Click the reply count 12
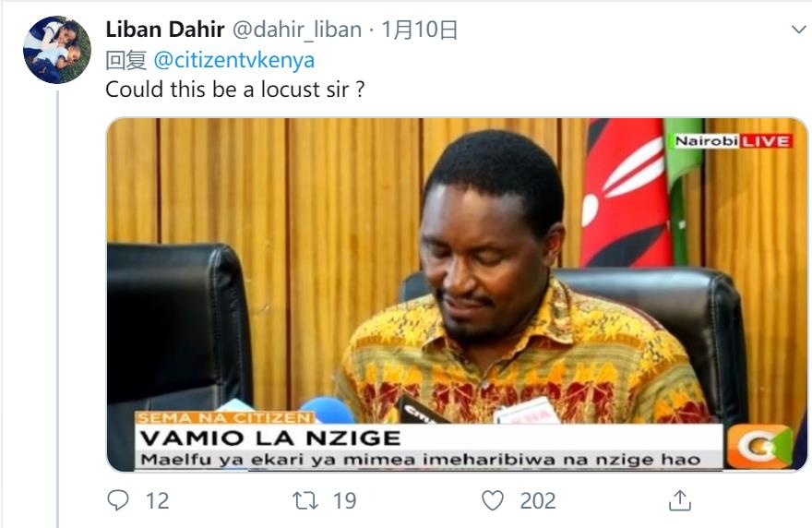Viewport: 812px width, 528px height. 158,501
